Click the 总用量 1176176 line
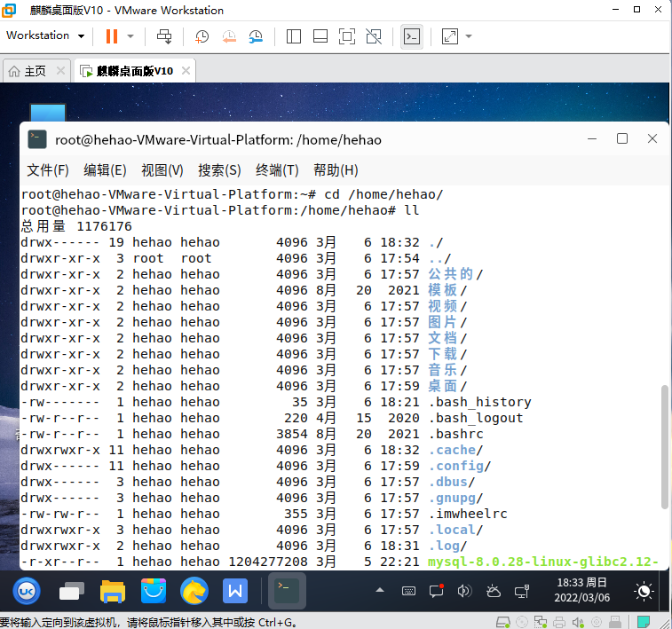The image size is (672, 629). [76, 226]
